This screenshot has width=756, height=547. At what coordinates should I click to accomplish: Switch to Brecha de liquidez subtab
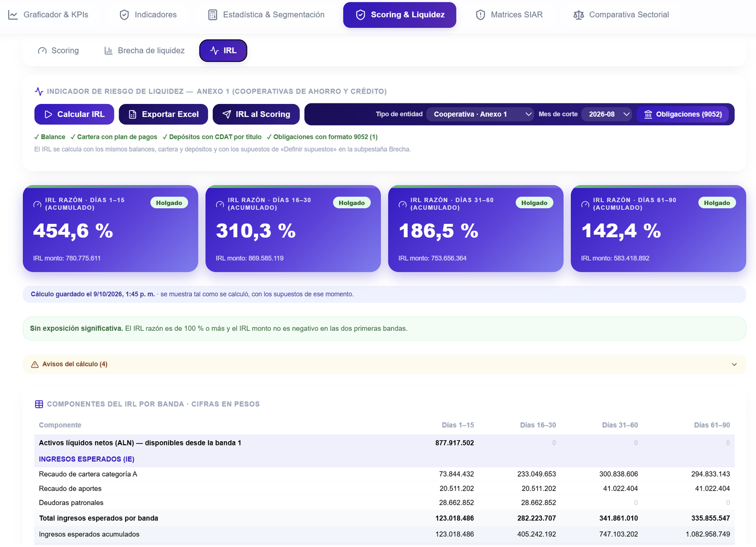145,51
